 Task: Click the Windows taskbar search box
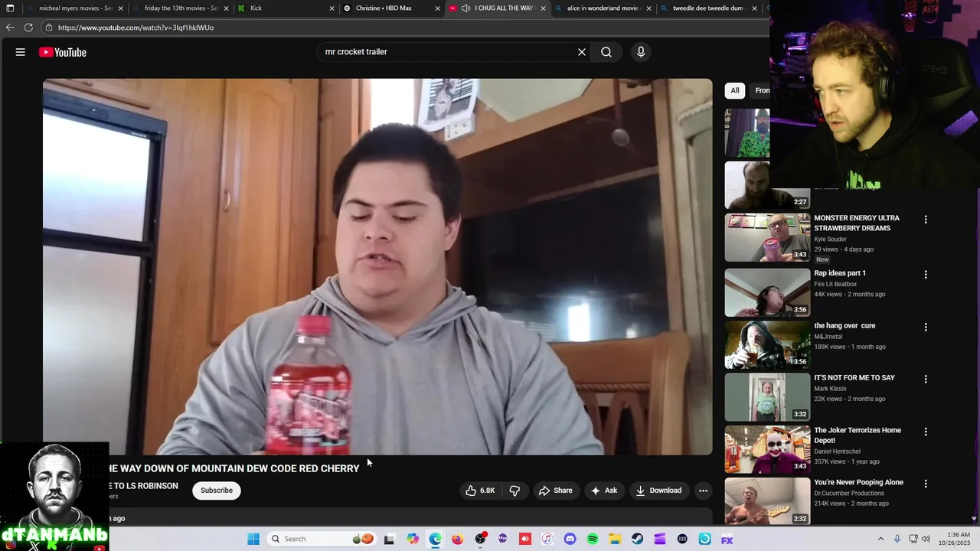pos(320,539)
